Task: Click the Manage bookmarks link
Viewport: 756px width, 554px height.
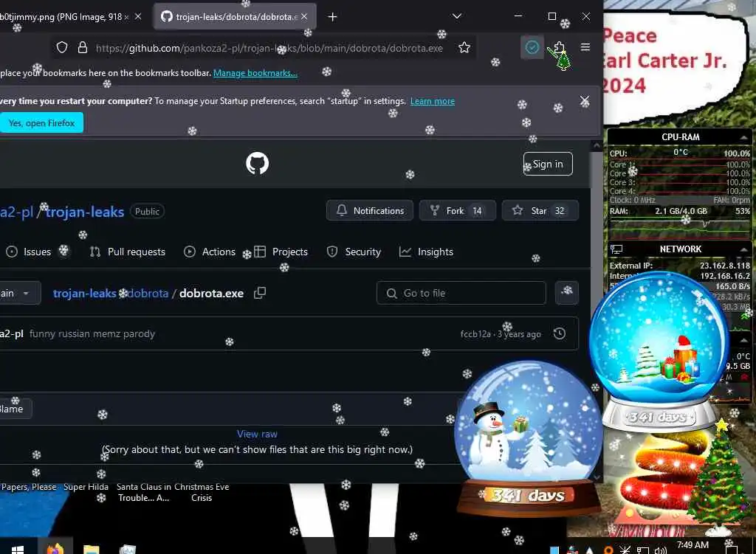Action: pos(255,73)
